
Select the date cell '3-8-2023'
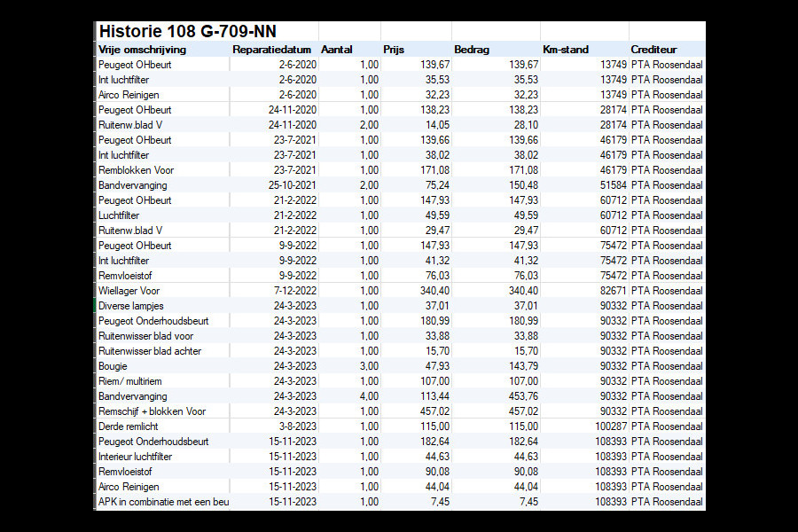[x=298, y=426]
